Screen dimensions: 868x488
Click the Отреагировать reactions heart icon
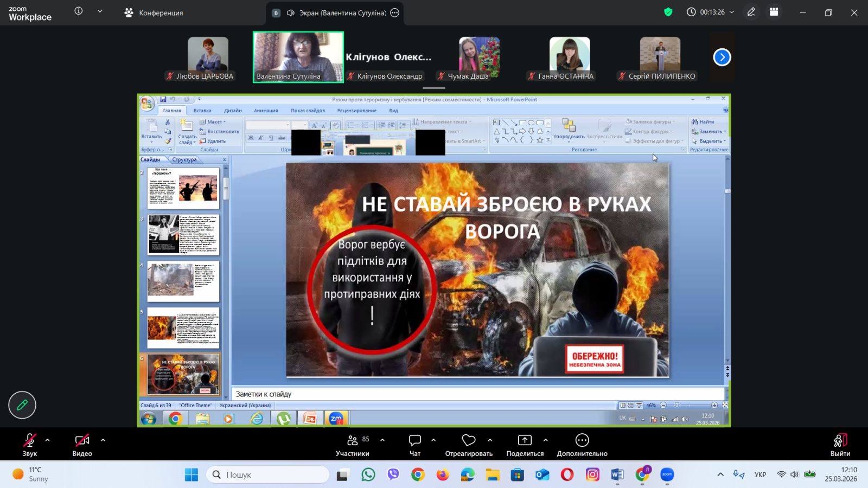click(469, 441)
